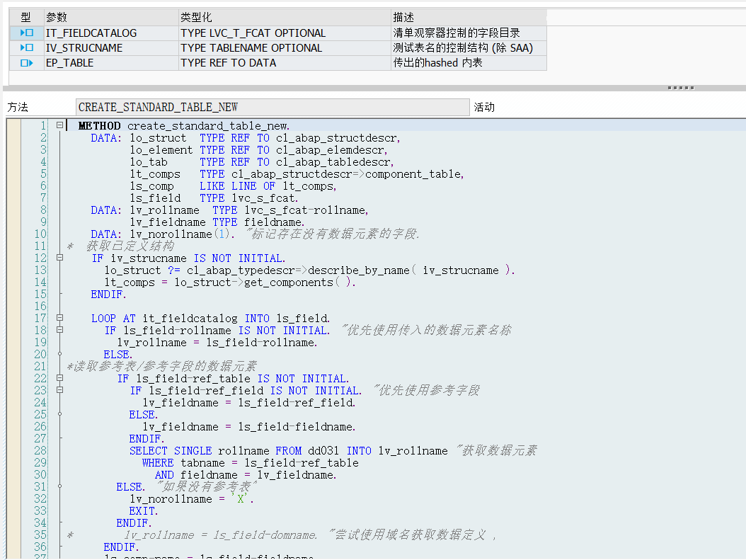Click the 活动 status label
746x560 pixels.
[484, 107]
